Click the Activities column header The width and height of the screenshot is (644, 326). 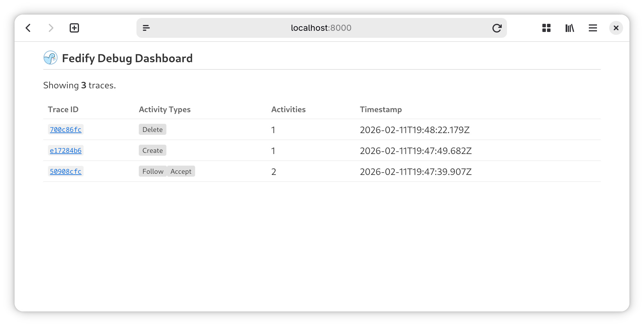coord(288,110)
